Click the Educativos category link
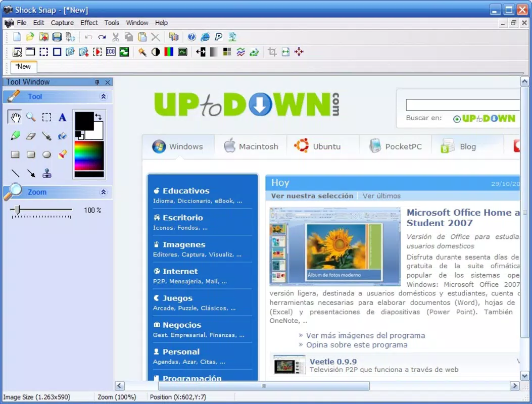The image size is (532, 404). coord(186,191)
